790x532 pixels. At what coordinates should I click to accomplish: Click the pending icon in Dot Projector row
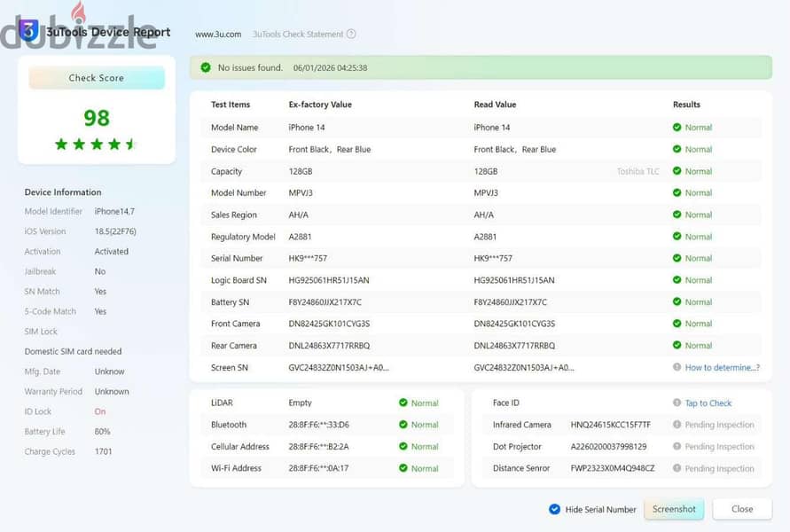point(677,446)
